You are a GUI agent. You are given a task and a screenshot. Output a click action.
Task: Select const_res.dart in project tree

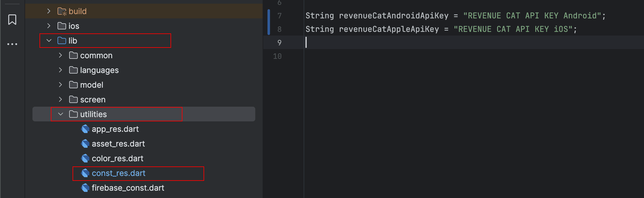pos(118,173)
